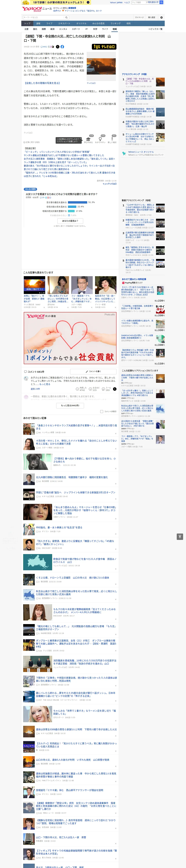Click 購入履歴 link
Viewport: 186px width, 868px height.
coord(152,18)
